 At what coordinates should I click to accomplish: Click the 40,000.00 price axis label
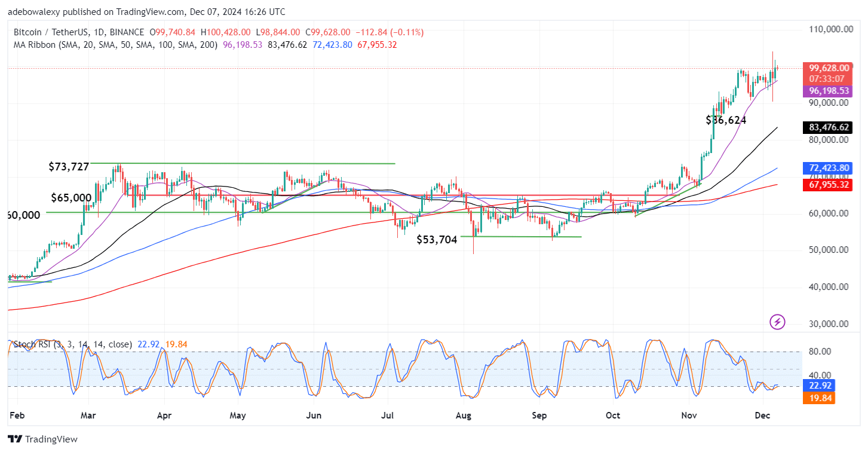(x=827, y=287)
